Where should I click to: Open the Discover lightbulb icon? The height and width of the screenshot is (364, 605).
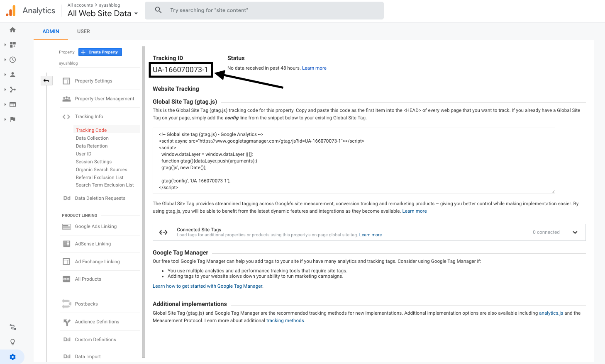(x=13, y=342)
